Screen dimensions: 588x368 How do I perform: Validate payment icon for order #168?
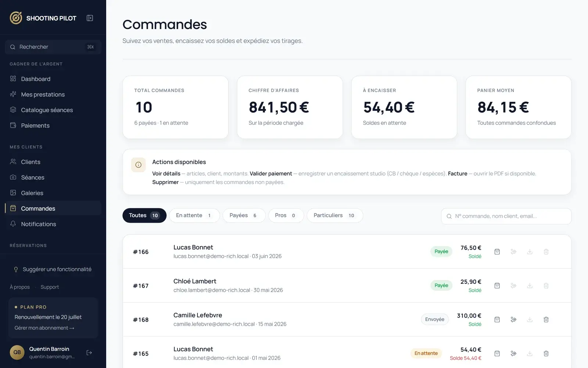[513, 319]
